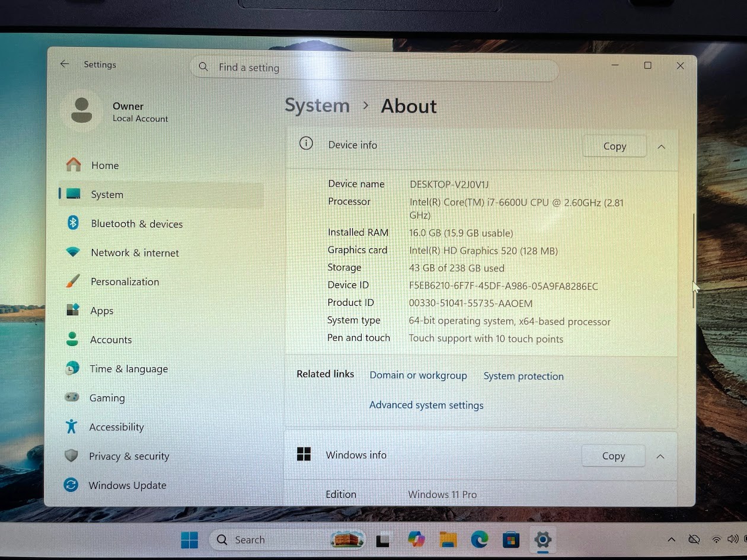Show hidden icons in the system tray
This screenshot has height=560, width=747.
point(671,539)
